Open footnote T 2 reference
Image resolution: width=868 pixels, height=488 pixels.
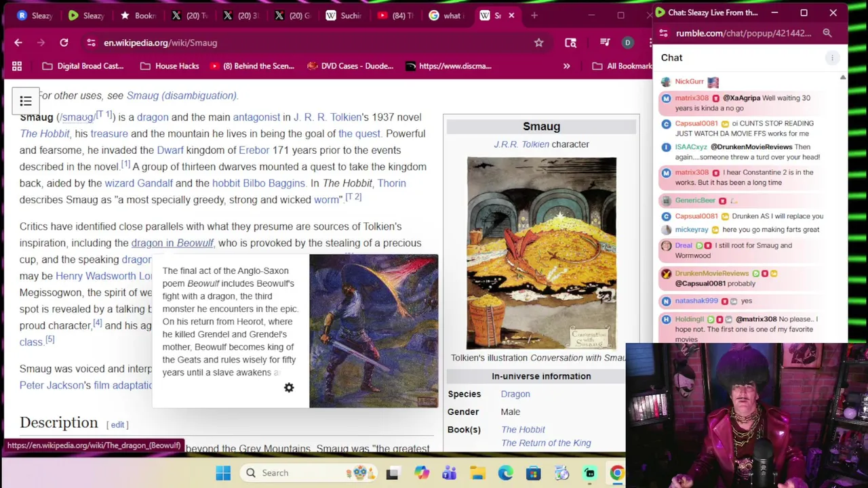353,197
